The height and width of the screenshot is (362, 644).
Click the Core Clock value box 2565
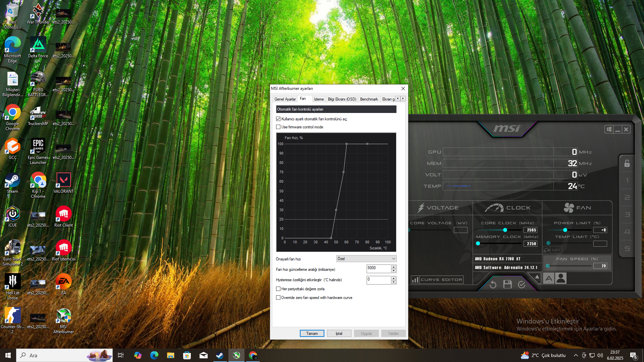pos(531,230)
